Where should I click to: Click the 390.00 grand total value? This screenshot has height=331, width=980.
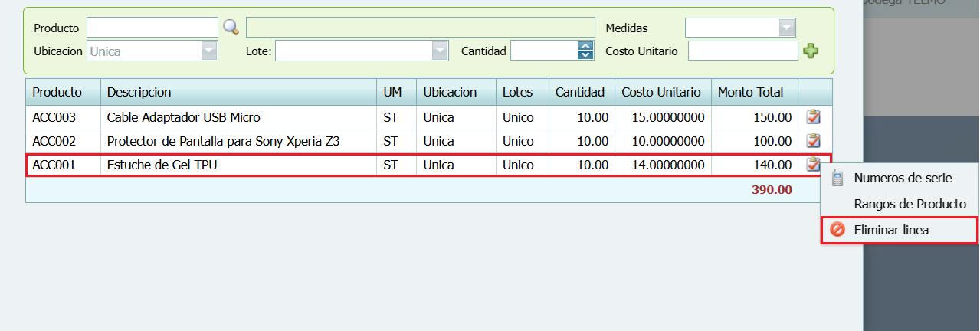click(772, 189)
